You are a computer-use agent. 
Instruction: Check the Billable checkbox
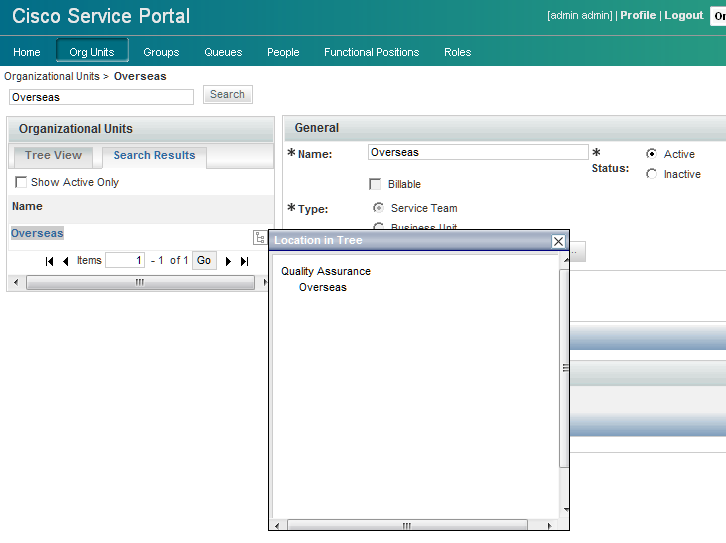point(375,184)
